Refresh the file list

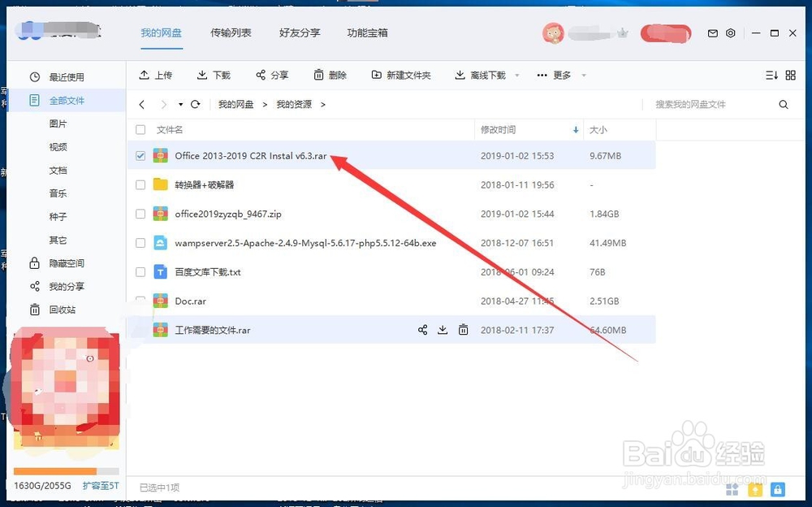tap(195, 104)
